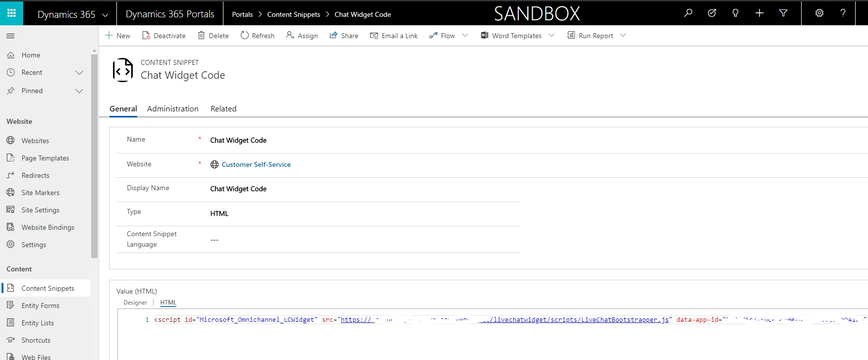Expand the Pinned chevron

79,91
